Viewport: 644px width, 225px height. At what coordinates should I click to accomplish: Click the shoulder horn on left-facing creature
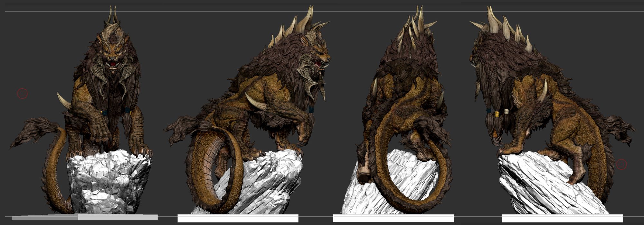543,92
